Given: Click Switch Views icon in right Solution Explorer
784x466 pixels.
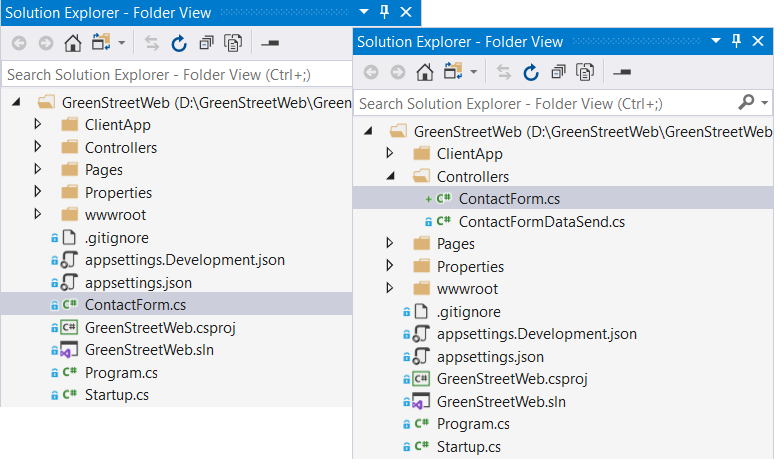Looking at the screenshot, I should pos(454,72).
